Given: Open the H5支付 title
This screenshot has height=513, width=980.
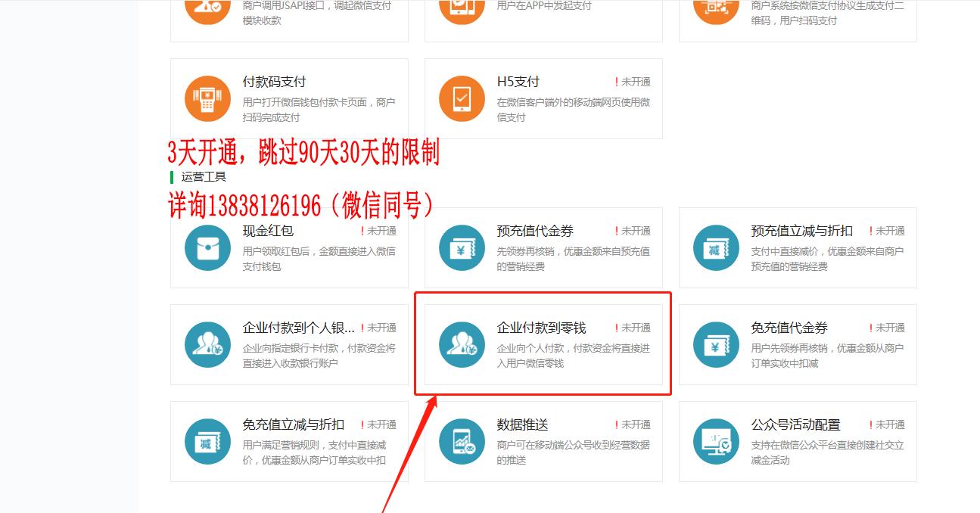Looking at the screenshot, I should click(518, 82).
